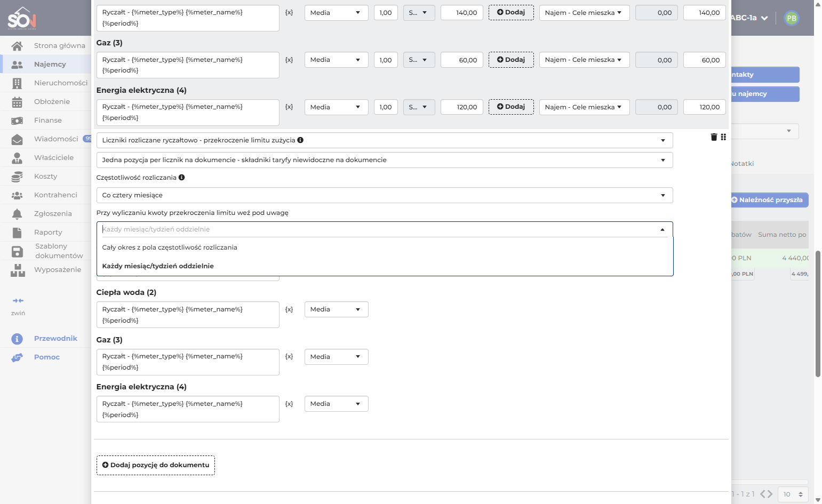Click the Należność przyszła button
This screenshot has height=504, width=822.
point(769,200)
